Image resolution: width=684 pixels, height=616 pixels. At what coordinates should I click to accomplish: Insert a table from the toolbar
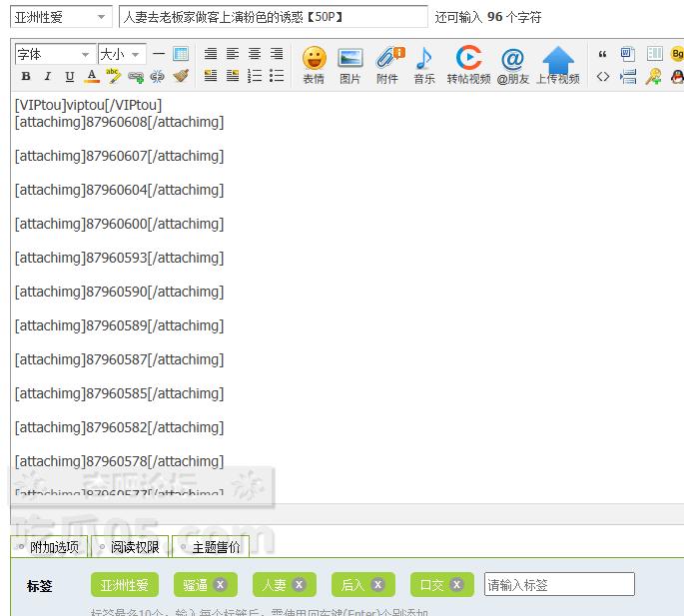(x=181, y=54)
